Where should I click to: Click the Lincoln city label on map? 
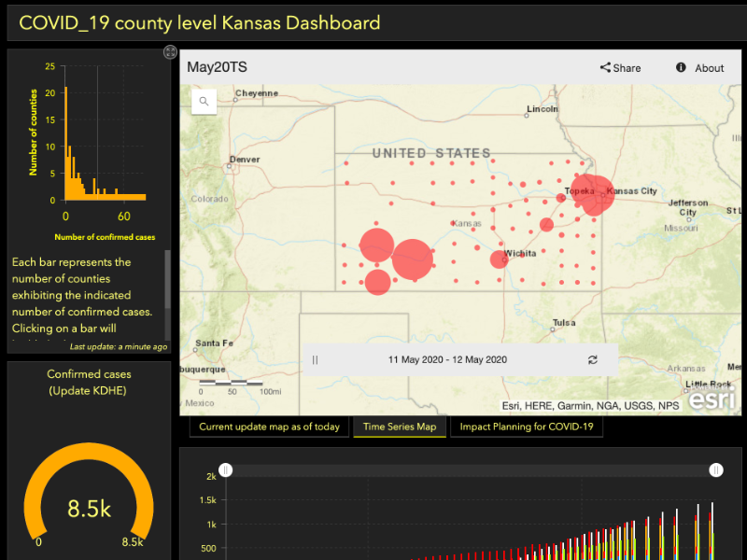tap(543, 109)
